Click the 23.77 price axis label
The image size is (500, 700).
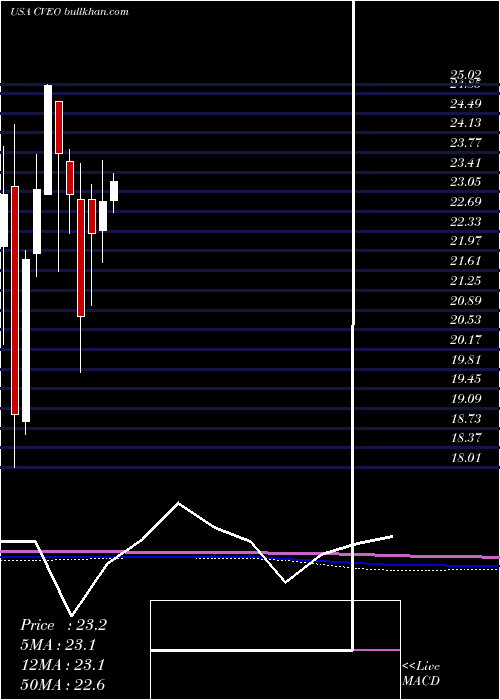[x=466, y=143]
